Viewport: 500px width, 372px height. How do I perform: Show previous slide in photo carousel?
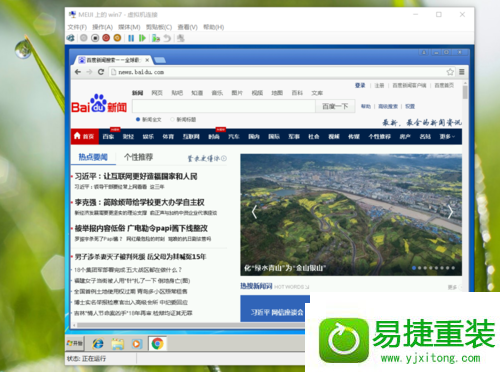point(254,212)
